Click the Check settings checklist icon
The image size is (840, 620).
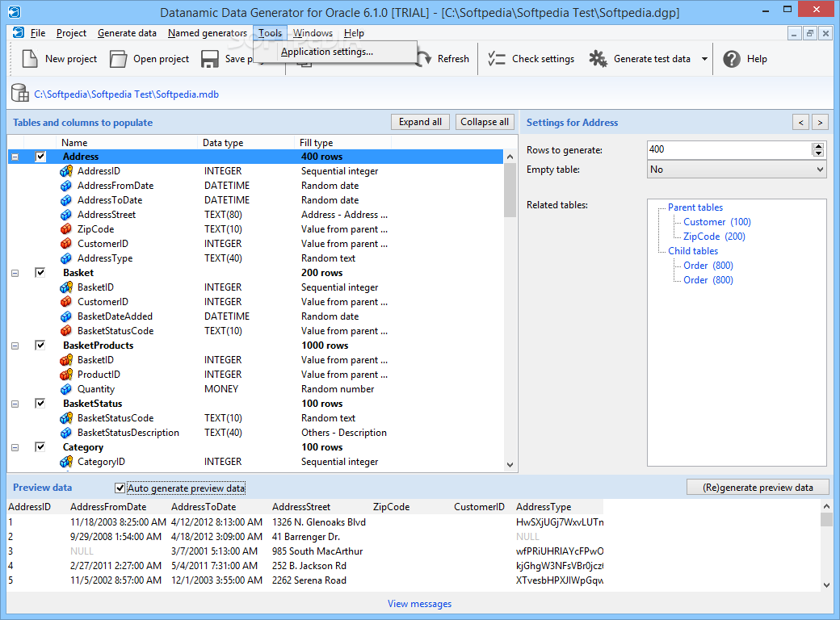[497, 59]
